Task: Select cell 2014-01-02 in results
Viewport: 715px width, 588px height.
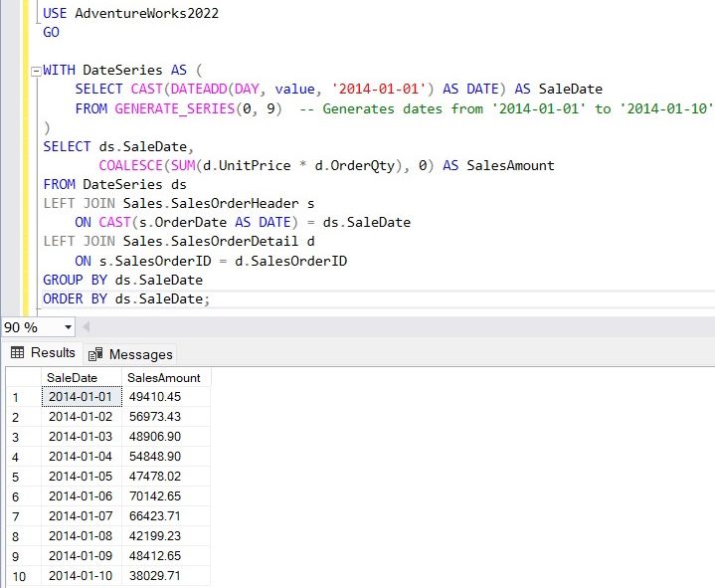Action: (82, 417)
